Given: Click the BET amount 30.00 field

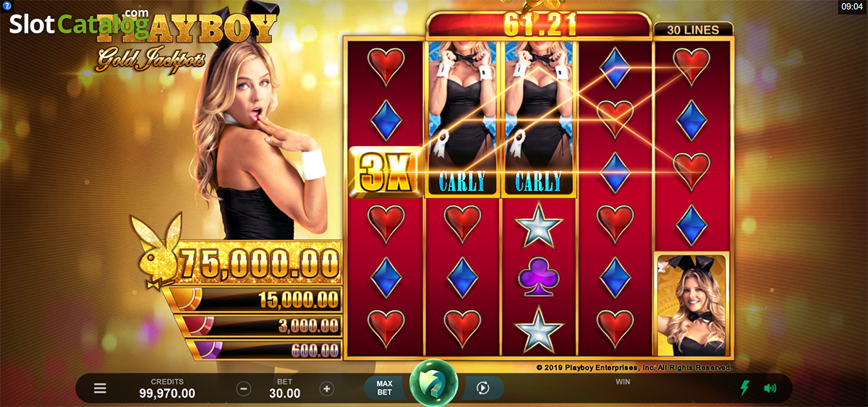Looking at the screenshot, I should tap(285, 393).
